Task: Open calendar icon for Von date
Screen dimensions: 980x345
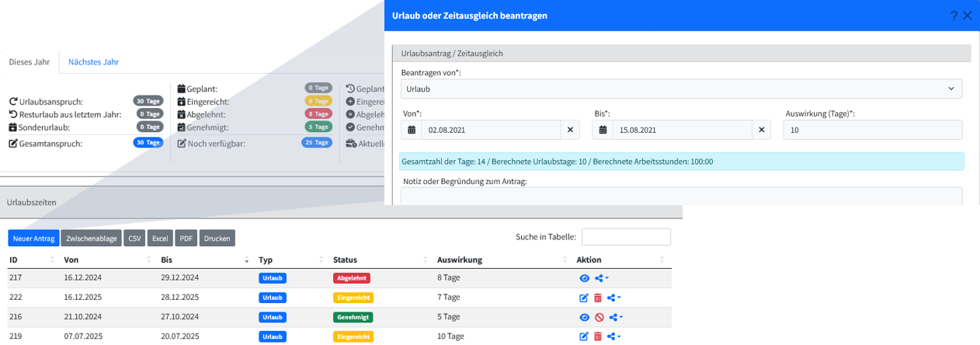Action: pos(412,130)
